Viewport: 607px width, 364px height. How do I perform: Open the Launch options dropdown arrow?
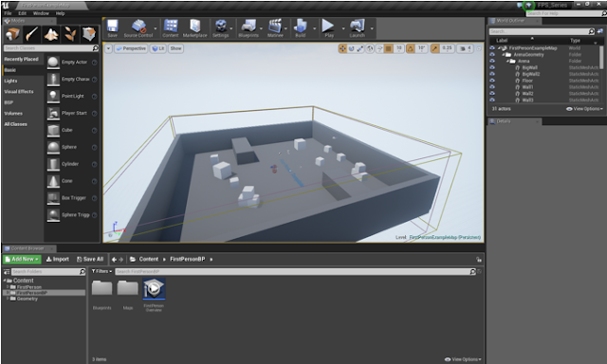tap(372, 28)
